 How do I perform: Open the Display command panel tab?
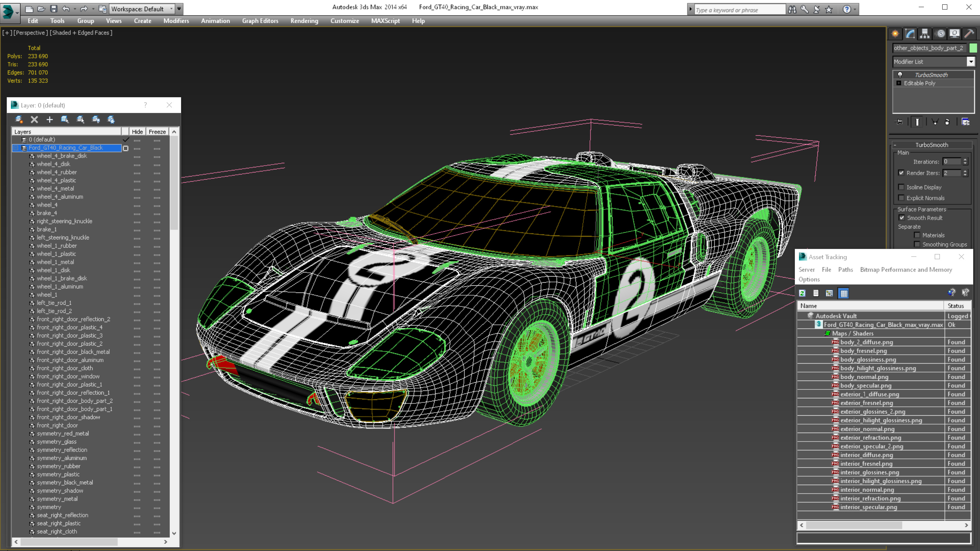click(x=954, y=34)
